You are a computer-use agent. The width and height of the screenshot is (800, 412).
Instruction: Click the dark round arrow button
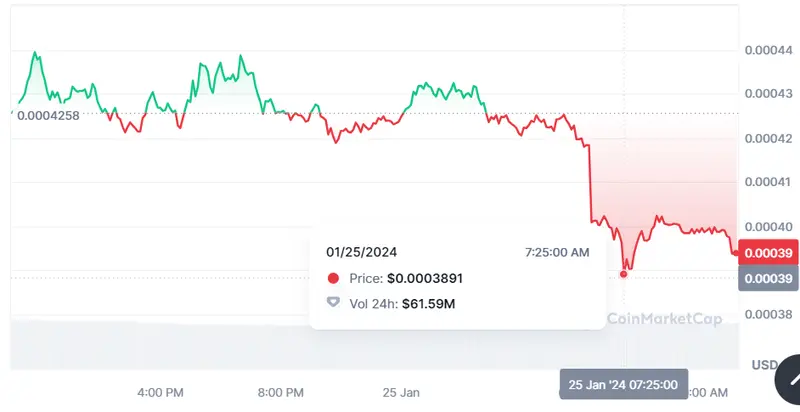790,381
